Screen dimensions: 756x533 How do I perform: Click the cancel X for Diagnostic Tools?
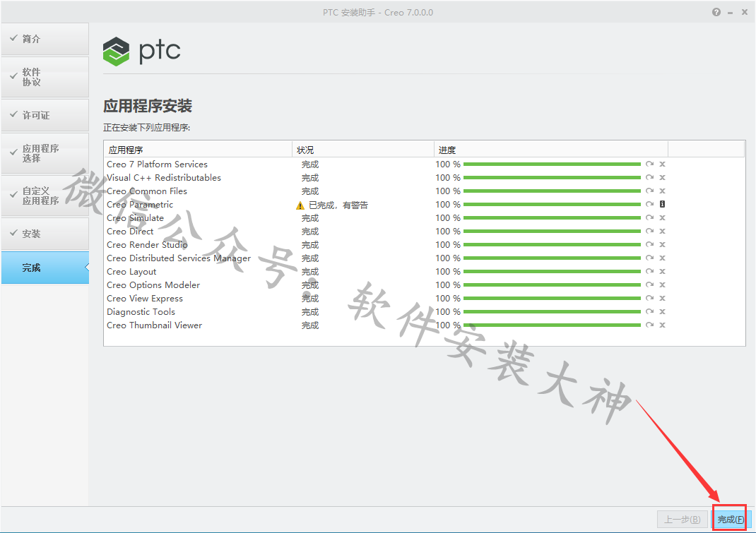tap(663, 312)
